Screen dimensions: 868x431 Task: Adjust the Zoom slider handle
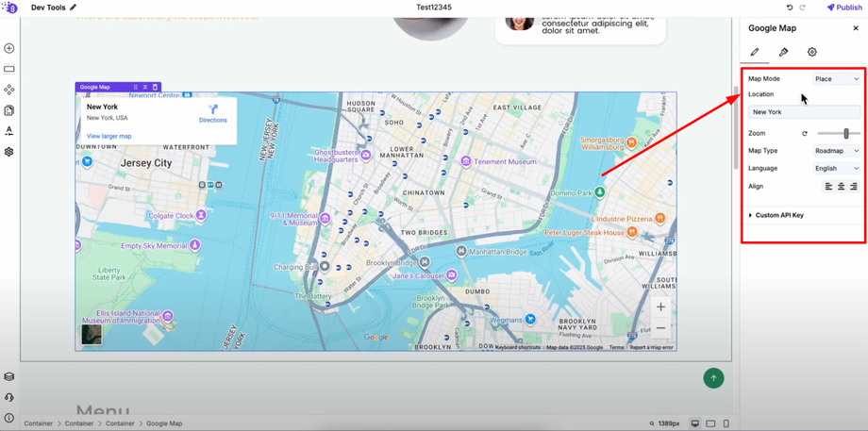pos(846,133)
